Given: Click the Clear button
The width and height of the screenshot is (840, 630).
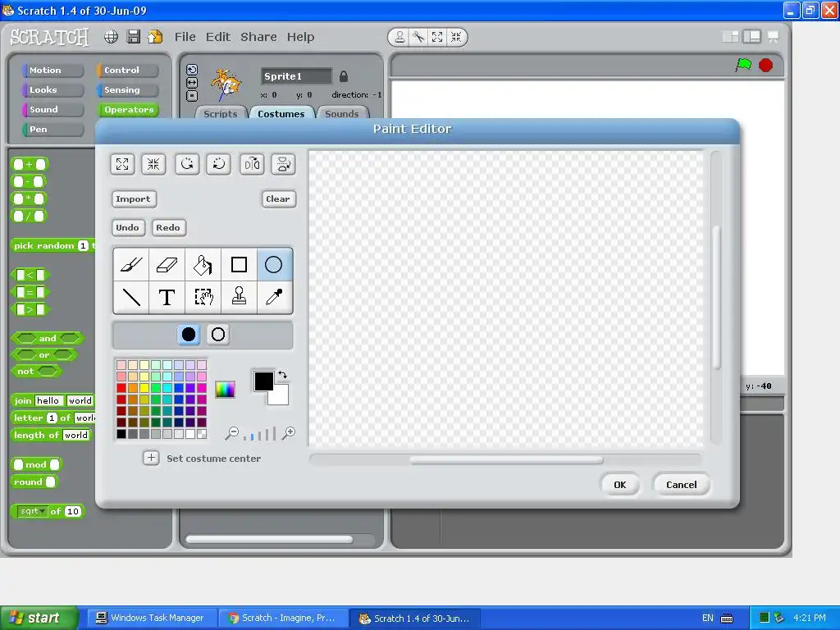Looking at the screenshot, I should click(x=278, y=199).
